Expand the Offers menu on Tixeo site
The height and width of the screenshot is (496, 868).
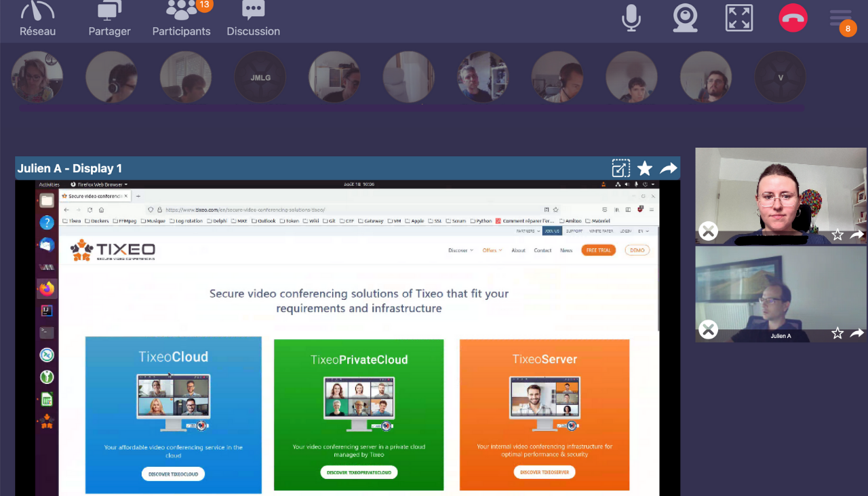click(492, 250)
